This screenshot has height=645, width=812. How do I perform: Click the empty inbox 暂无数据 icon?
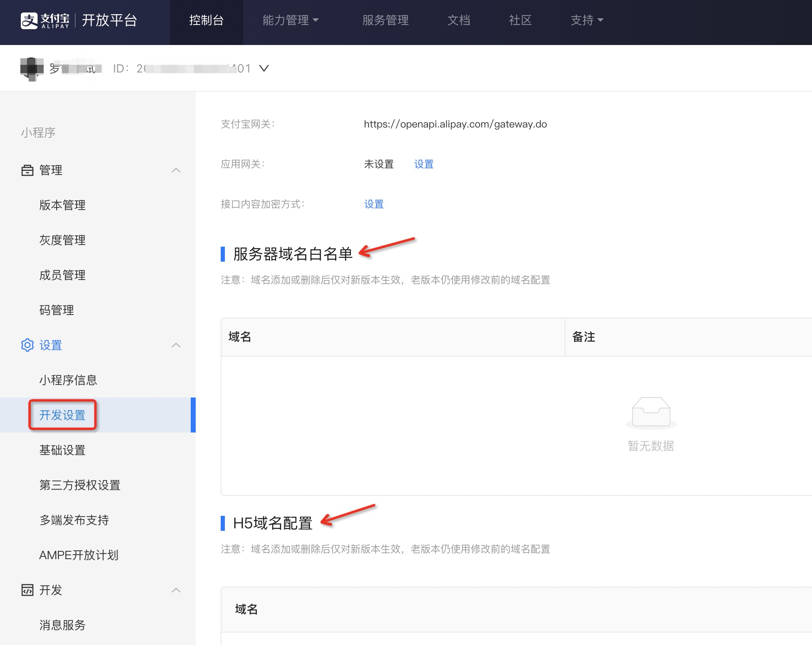[651, 413]
